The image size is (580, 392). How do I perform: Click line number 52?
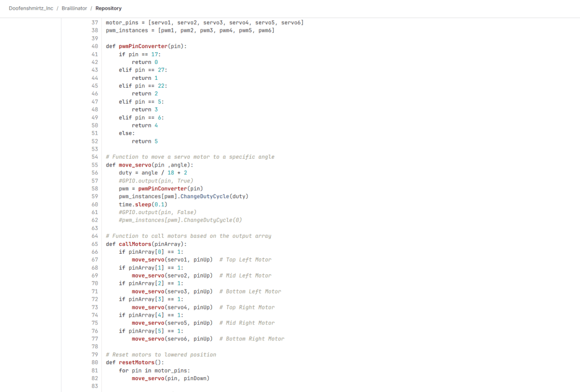[x=94, y=141]
